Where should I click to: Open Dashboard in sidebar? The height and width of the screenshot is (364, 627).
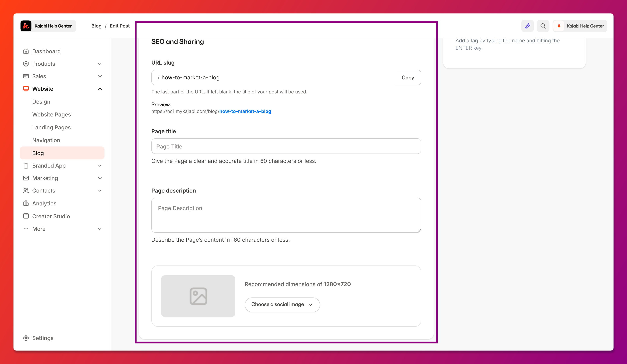[46, 51]
